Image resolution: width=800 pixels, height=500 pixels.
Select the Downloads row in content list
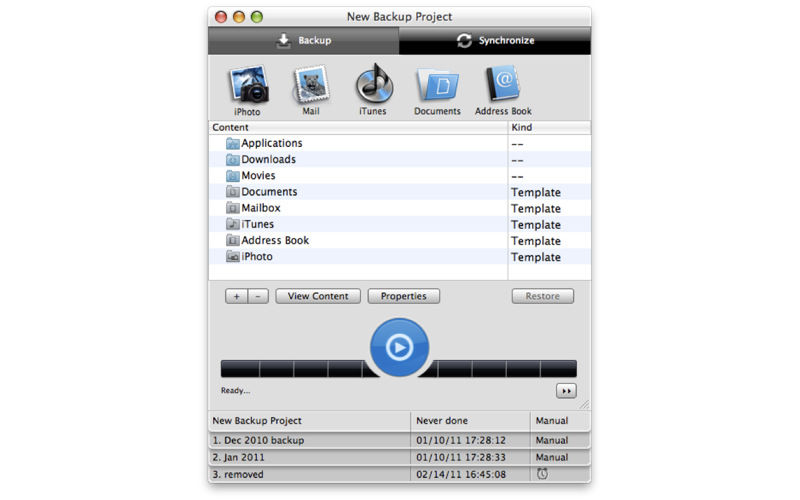(x=268, y=160)
